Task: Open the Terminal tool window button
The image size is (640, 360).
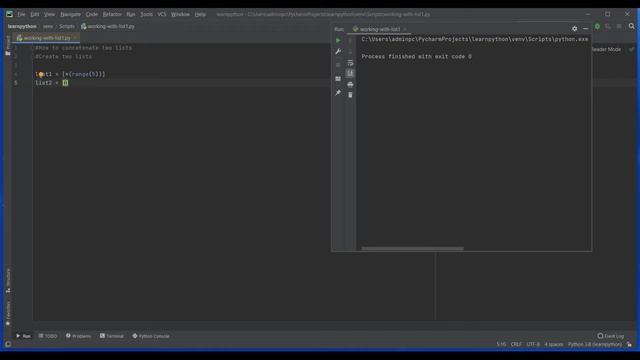Action: (x=112, y=336)
